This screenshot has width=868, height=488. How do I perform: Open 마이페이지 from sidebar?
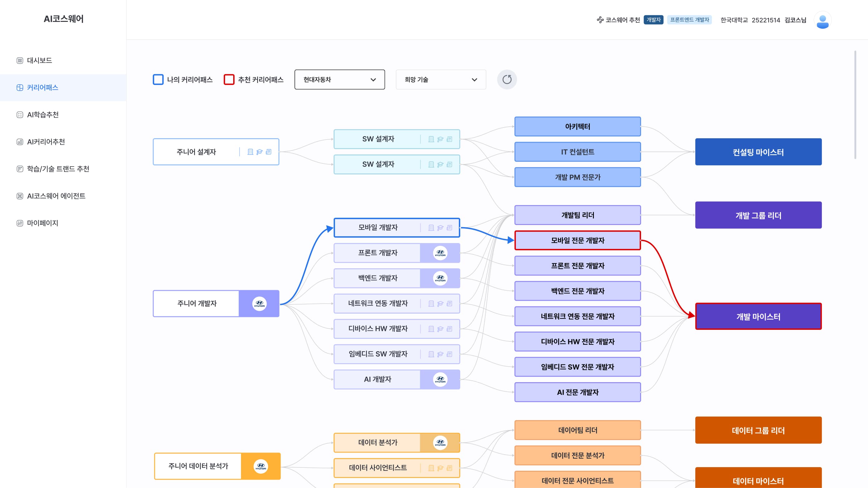(x=42, y=223)
